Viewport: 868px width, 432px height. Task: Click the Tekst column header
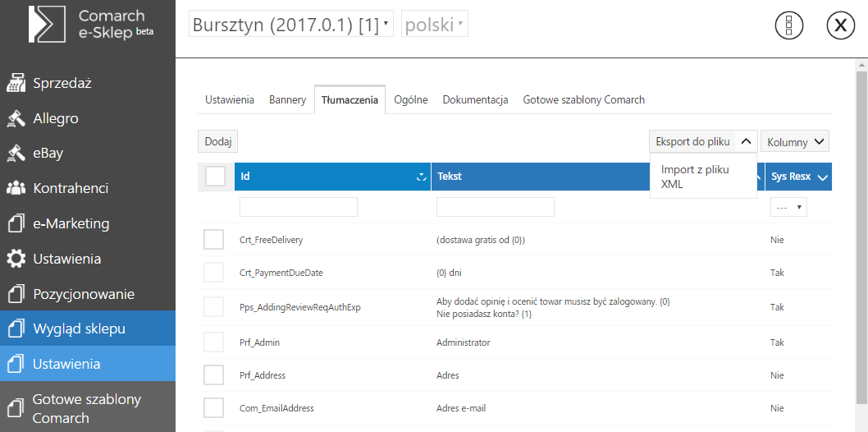pos(541,177)
